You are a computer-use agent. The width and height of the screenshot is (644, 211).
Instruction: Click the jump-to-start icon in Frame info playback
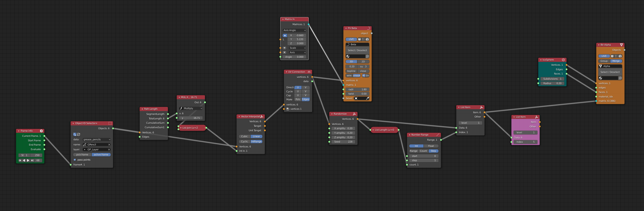coord(20,160)
